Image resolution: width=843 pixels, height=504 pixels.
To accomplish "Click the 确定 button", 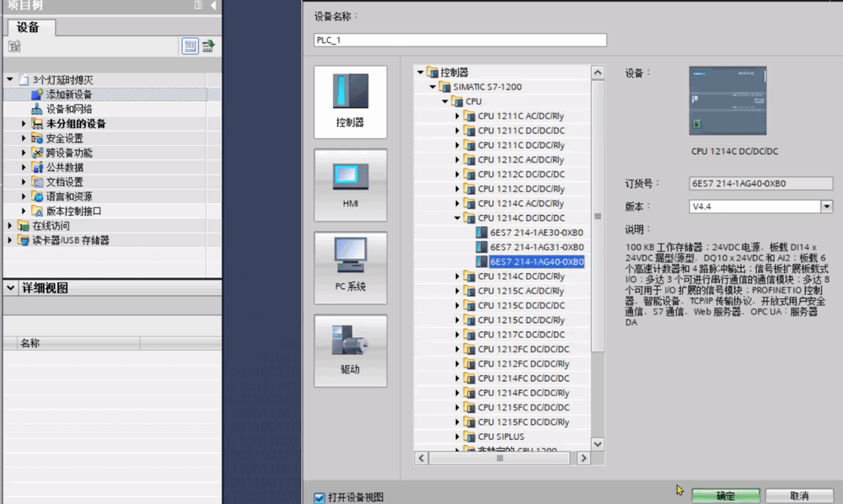I will pyautogui.click(x=725, y=496).
